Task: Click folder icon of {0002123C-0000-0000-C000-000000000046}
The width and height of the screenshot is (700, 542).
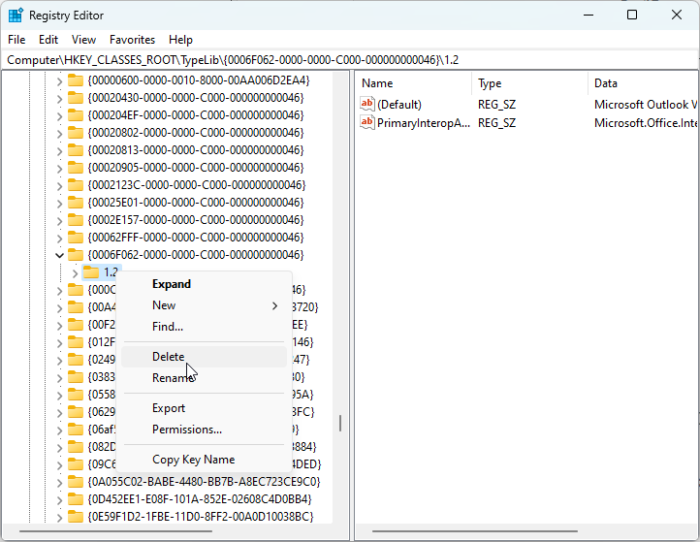Action: [75, 185]
